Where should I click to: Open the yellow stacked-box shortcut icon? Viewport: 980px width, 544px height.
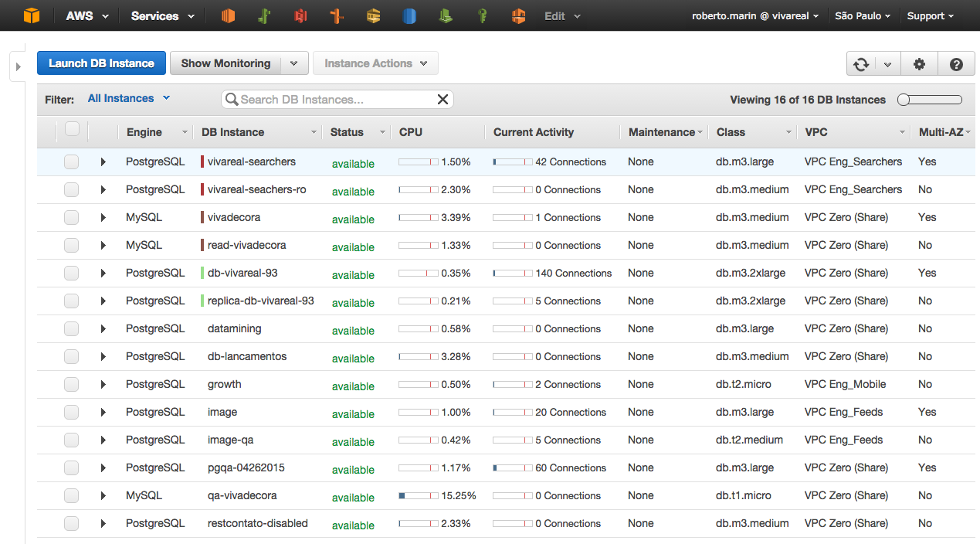[x=373, y=15]
